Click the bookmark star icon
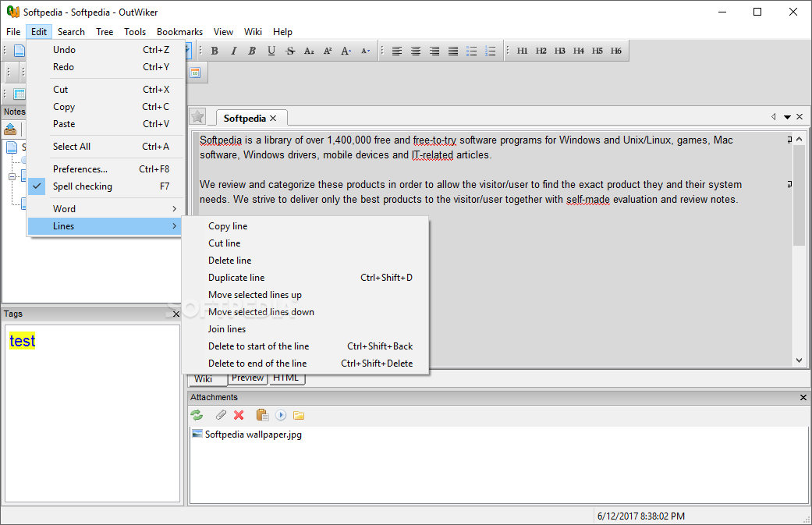The image size is (812, 525). click(197, 116)
